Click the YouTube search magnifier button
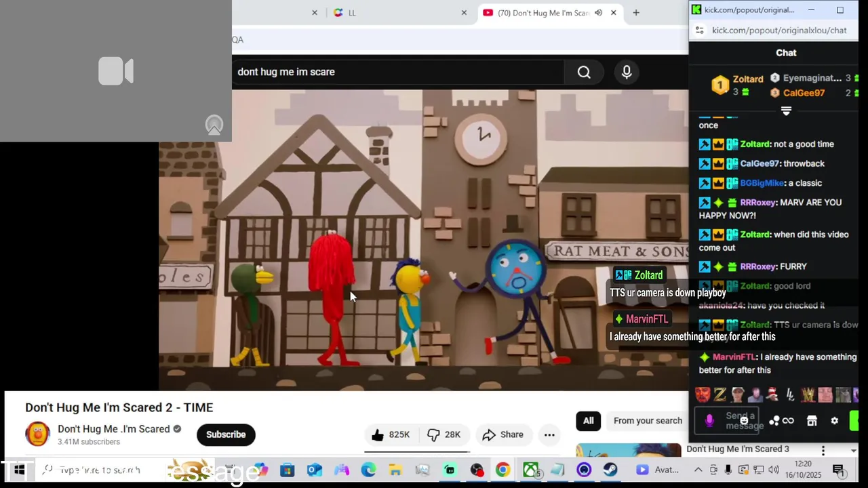Image resolution: width=868 pixels, height=488 pixels. click(x=584, y=72)
